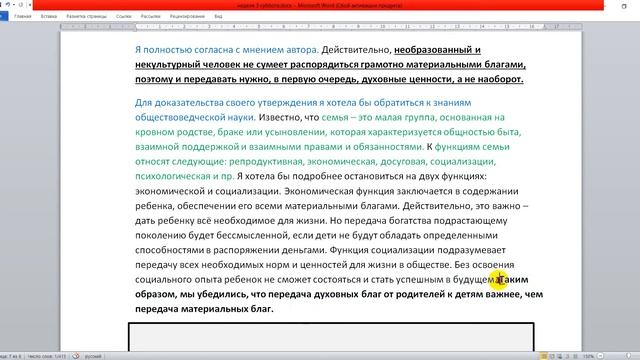Click the left indent marker on ruler
Screen dimensions: 640x360
pos(136,29)
